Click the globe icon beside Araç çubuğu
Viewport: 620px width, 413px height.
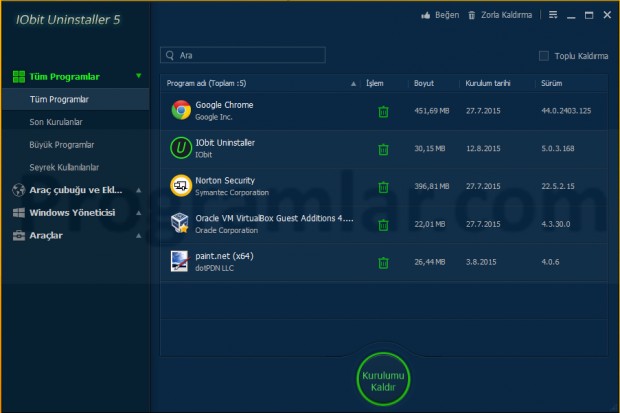(x=19, y=190)
